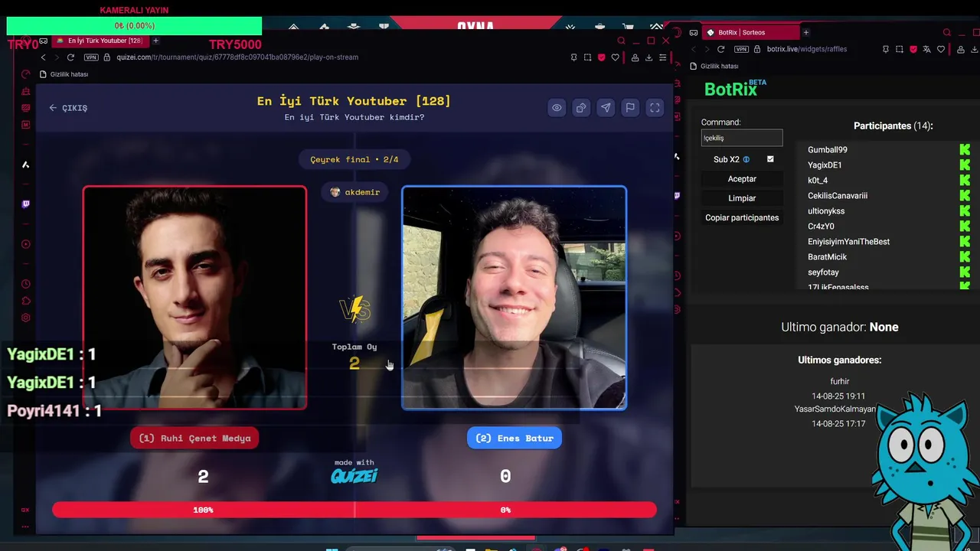The height and width of the screenshot is (551, 980).
Task: Select participant ultionykss
Action: point(826,211)
